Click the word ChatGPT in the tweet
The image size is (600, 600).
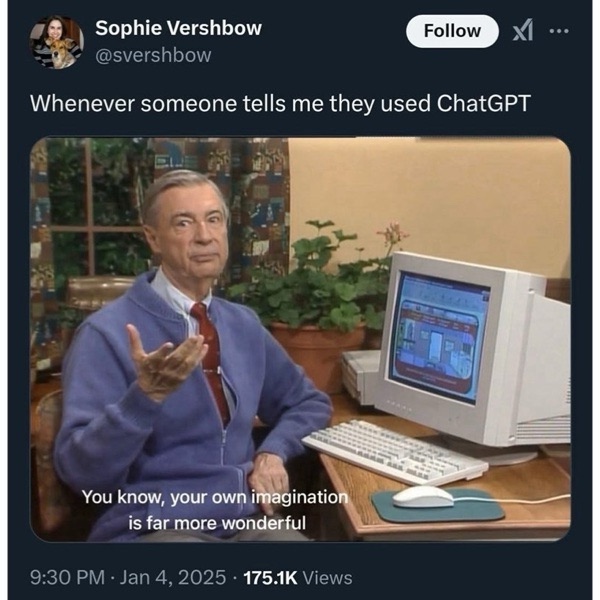(x=484, y=103)
